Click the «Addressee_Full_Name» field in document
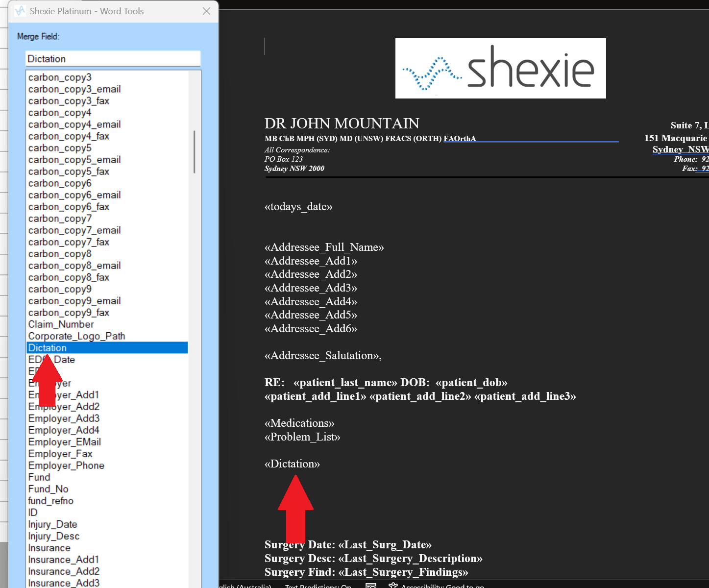The image size is (709, 588). 324,247
